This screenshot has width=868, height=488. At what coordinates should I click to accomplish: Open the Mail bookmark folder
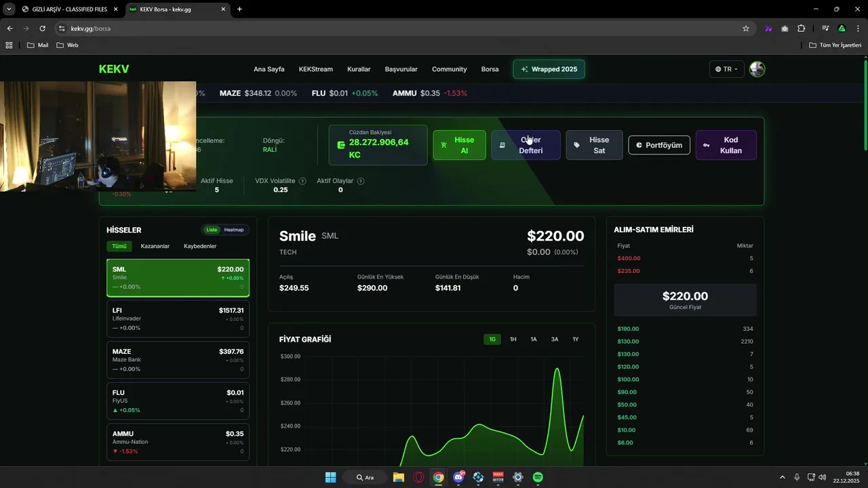coord(37,45)
